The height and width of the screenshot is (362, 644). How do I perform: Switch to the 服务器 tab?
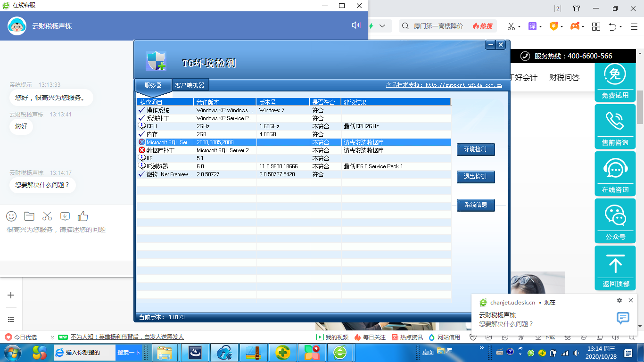pyautogui.click(x=153, y=85)
